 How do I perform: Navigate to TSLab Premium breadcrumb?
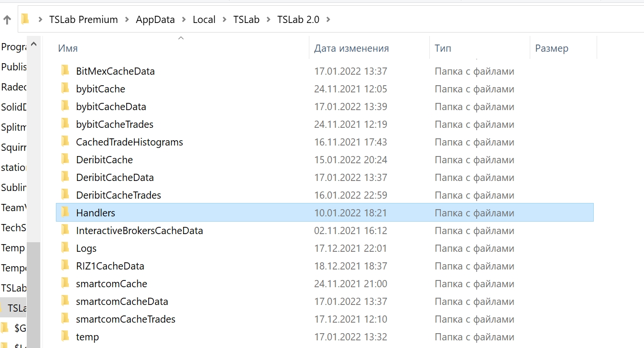[x=84, y=20]
